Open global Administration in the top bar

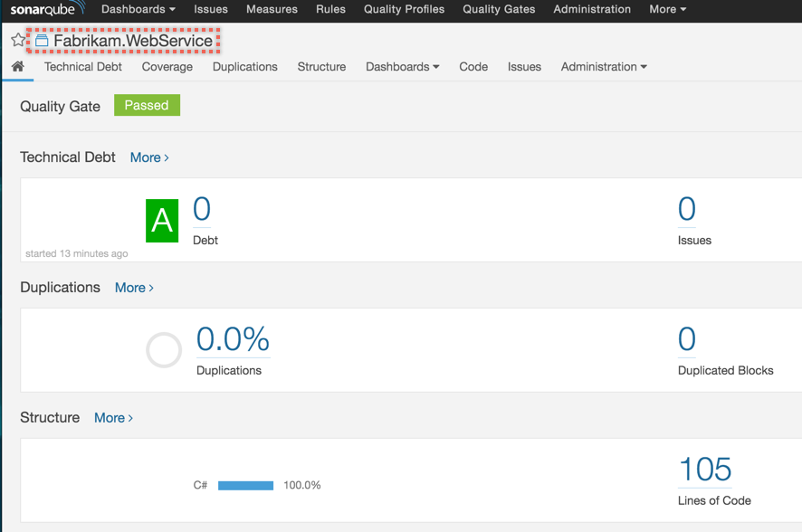pyautogui.click(x=592, y=9)
